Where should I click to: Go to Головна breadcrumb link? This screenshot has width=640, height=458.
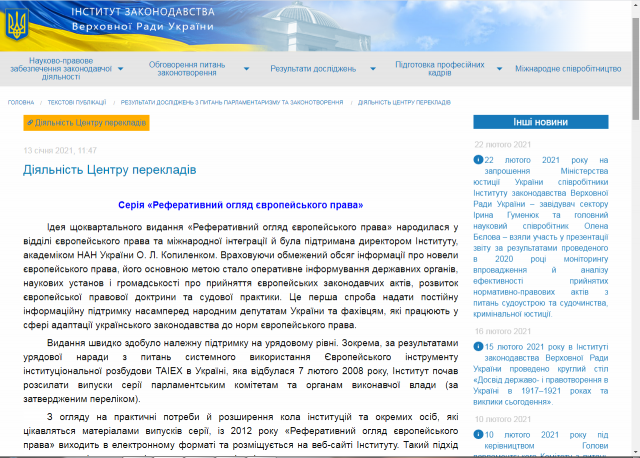point(21,102)
